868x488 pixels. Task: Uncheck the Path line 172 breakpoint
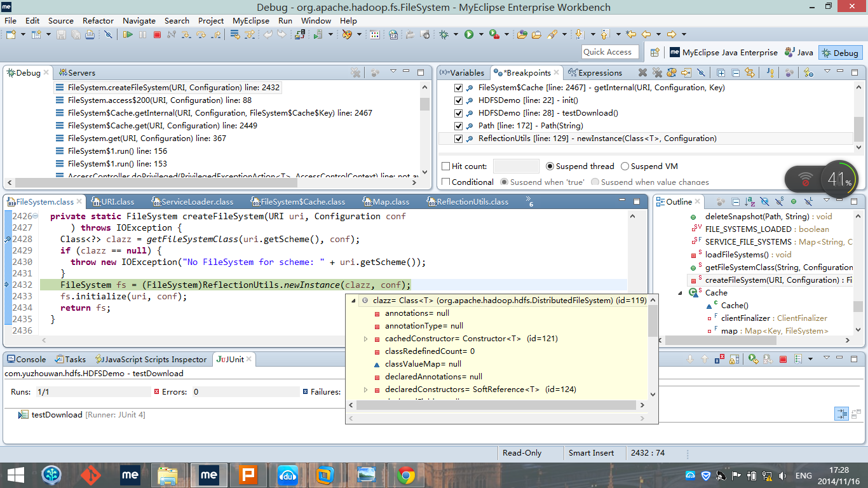point(459,126)
